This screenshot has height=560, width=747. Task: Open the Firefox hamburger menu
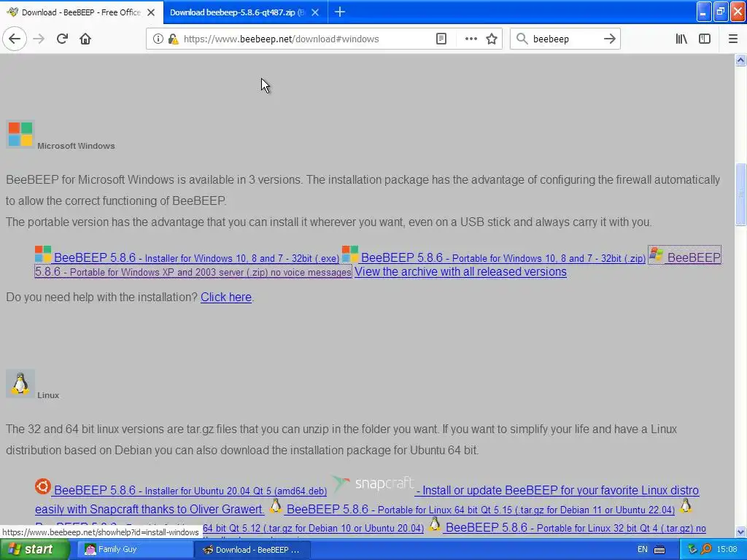coord(733,39)
